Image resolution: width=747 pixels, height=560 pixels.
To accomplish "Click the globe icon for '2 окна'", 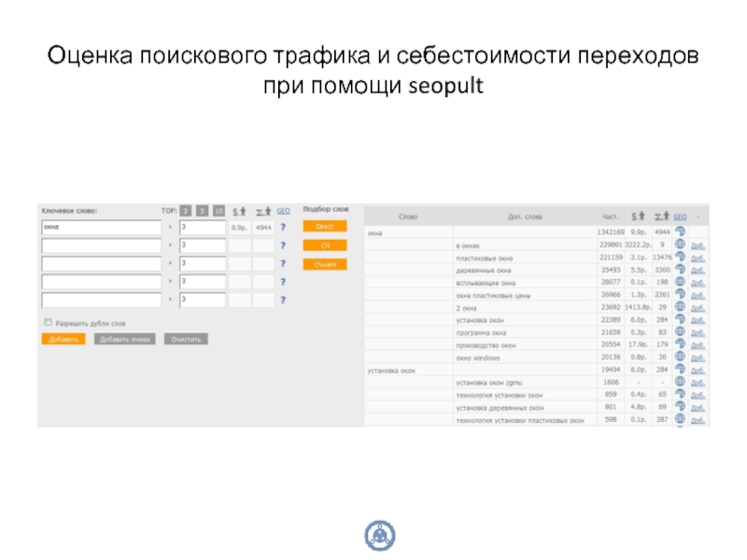I will tap(680, 307).
